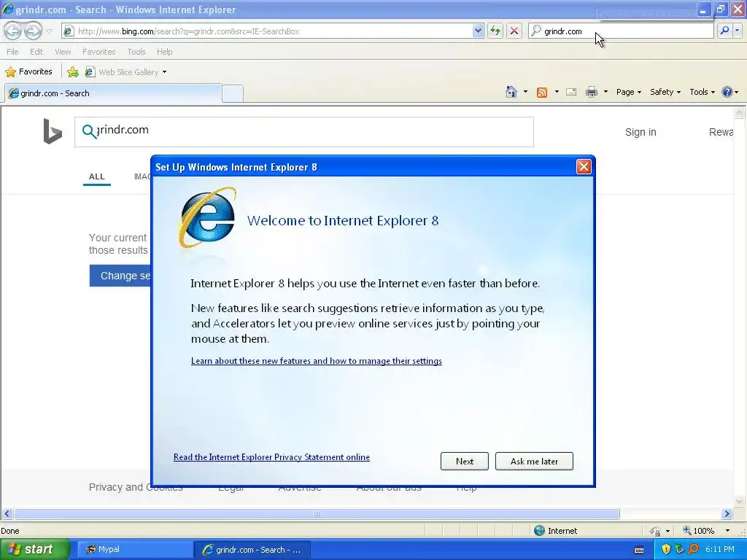Open the Tools menu in menu bar

click(x=136, y=52)
